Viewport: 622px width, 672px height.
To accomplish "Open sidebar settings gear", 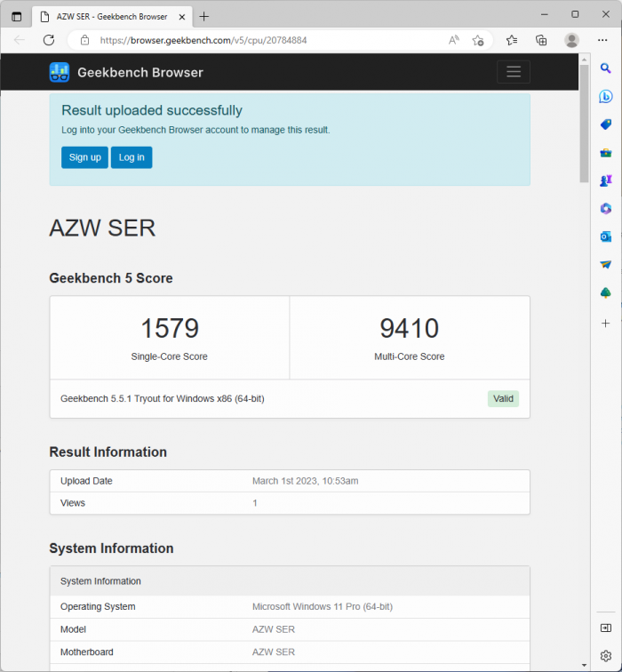I will [606, 655].
